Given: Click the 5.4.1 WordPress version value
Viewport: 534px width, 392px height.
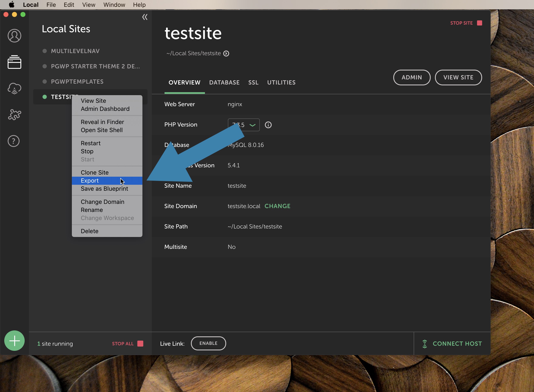Looking at the screenshot, I should (233, 165).
